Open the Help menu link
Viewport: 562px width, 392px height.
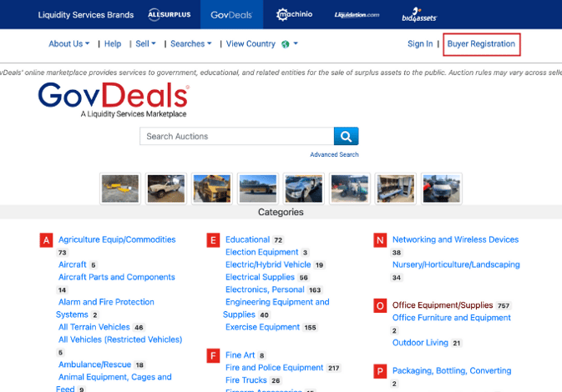tap(113, 43)
